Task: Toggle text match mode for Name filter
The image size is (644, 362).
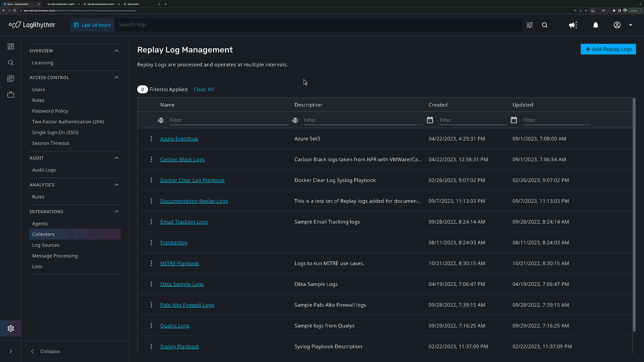Action: point(161,120)
